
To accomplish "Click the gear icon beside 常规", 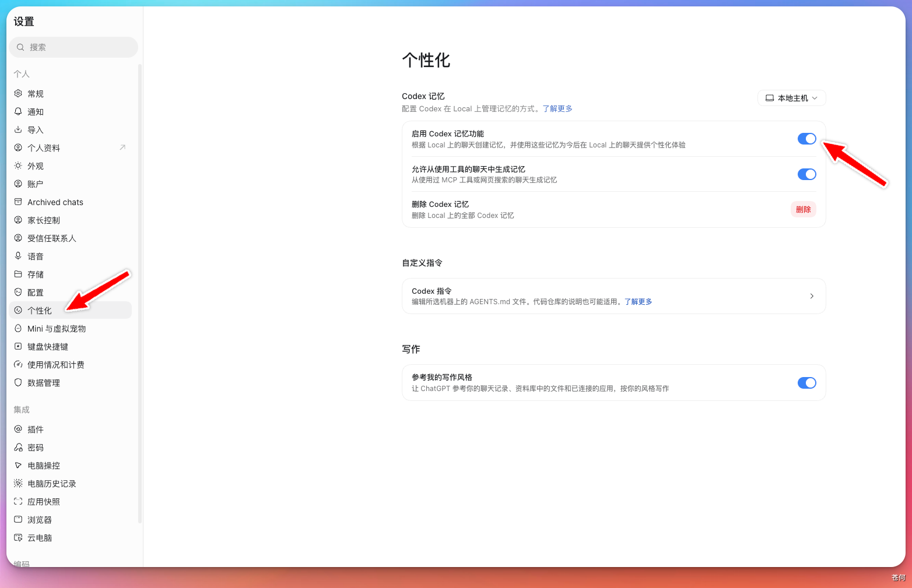I will click(18, 93).
